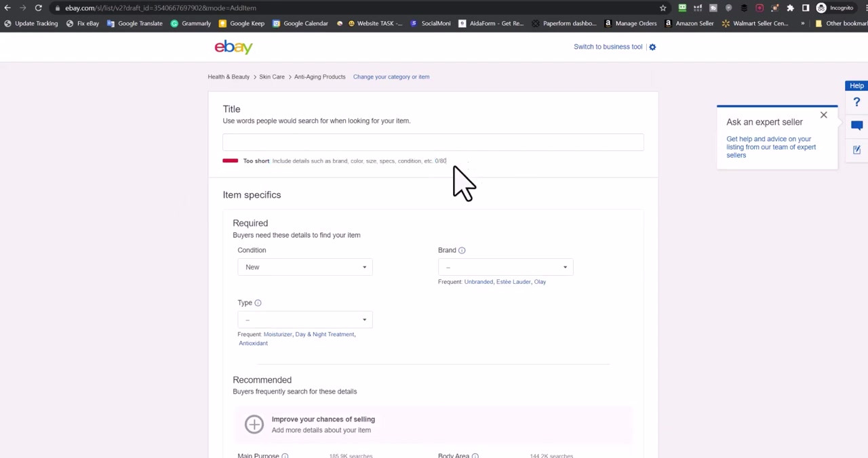
Task: Click the eBay logo
Action: tap(233, 47)
